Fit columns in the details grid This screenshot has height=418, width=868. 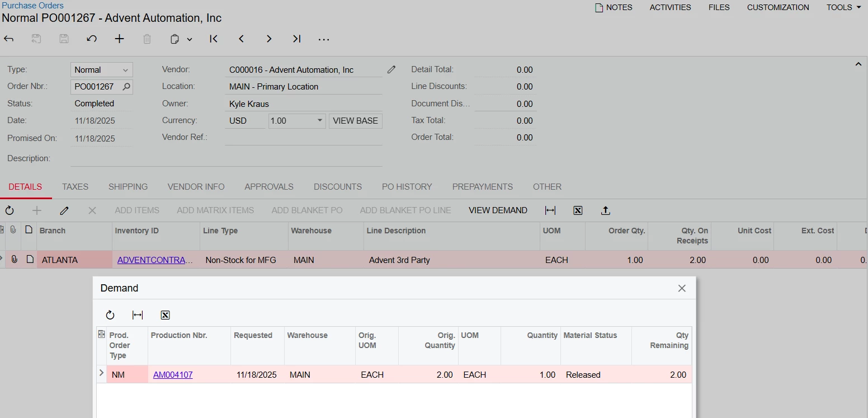550,210
